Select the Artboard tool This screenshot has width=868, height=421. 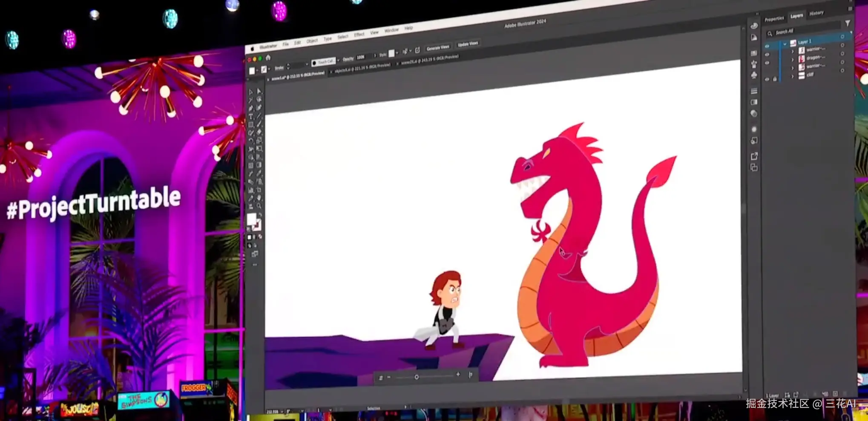click(259, 190)
